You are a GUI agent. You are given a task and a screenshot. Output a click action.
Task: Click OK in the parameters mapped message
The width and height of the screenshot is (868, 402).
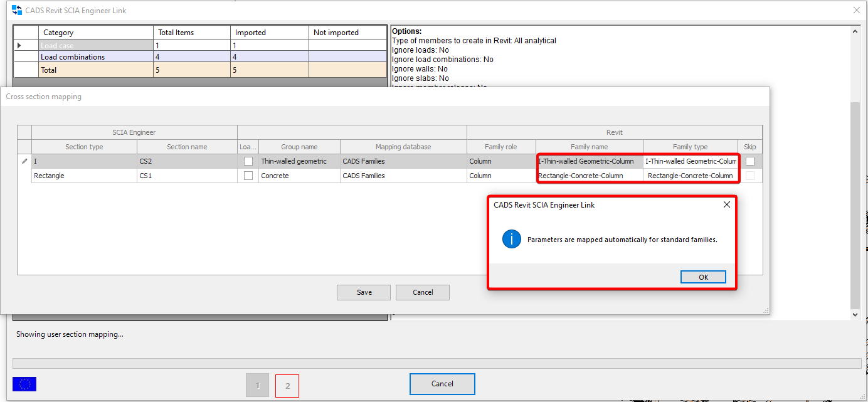(x=703, y=277)
